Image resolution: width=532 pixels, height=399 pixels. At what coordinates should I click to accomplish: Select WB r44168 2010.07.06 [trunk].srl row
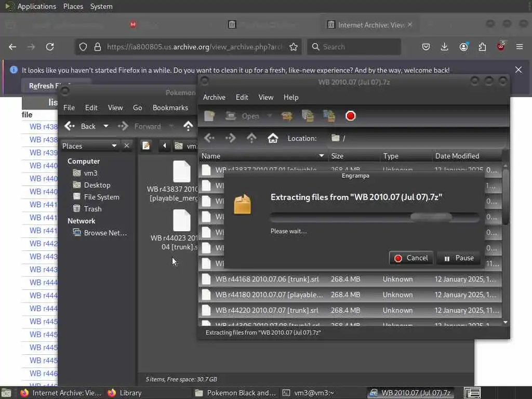(350, 279)
